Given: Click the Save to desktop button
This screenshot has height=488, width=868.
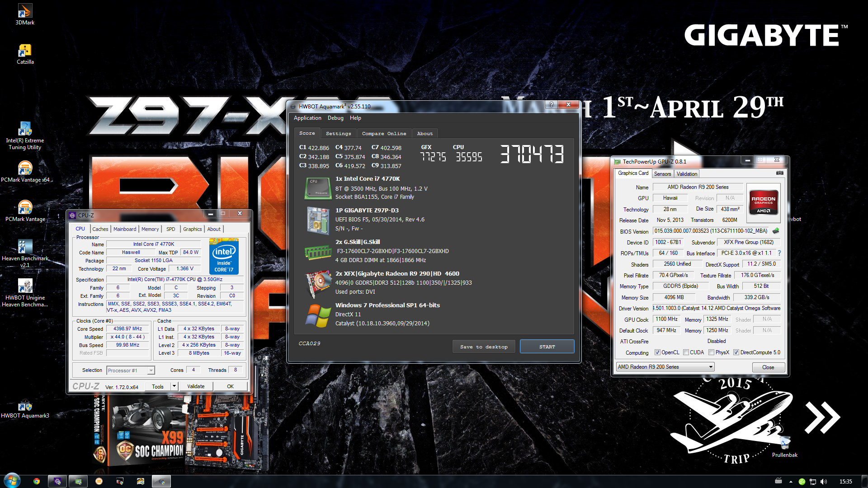Looking at the screenshot, I should 484,347.
